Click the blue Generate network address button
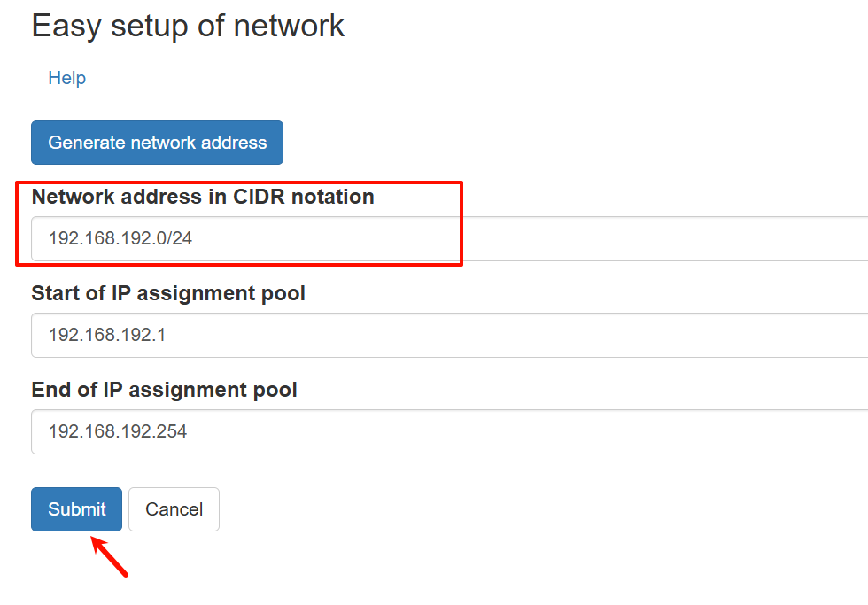This screenshot has height=605, width=868. pyautogui.click(x=157, y=143)
